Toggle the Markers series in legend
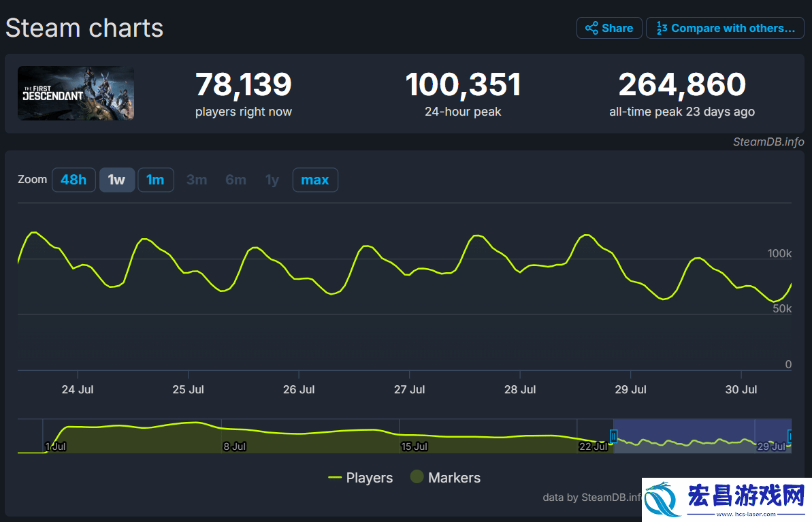This screenshot has width=812, height=522. [x=445, y=478]
